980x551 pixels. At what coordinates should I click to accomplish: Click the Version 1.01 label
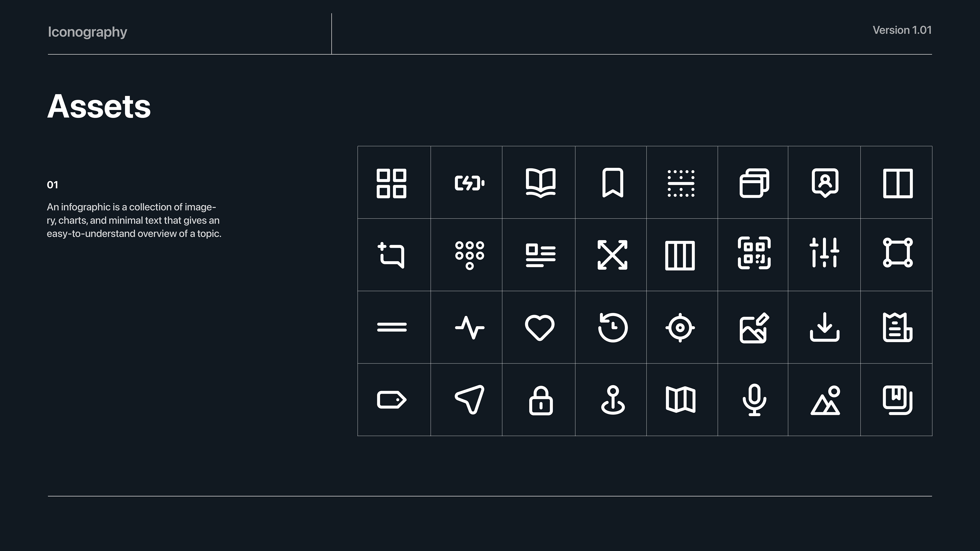902,30
